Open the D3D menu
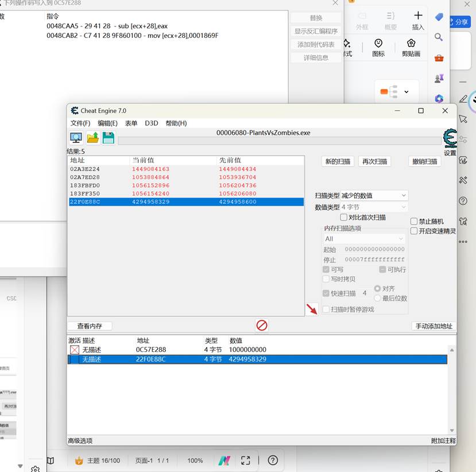This screenshot has width=476, height=472. (151, 123)
